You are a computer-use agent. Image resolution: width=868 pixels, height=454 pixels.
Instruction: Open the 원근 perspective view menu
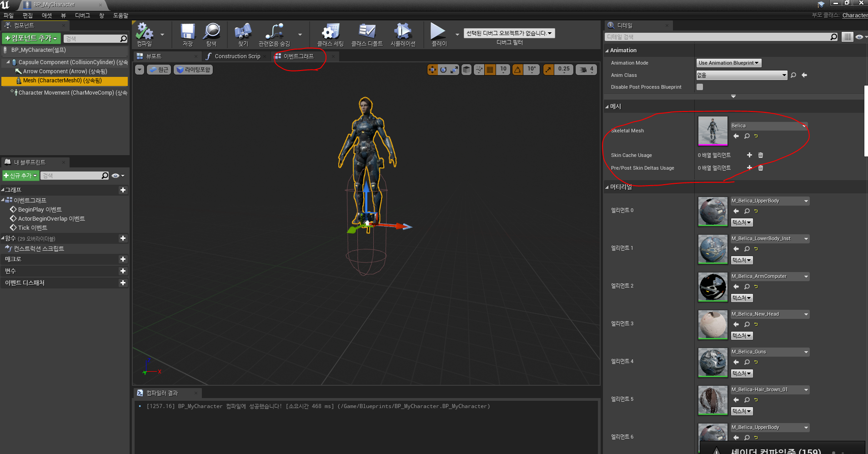159,70
